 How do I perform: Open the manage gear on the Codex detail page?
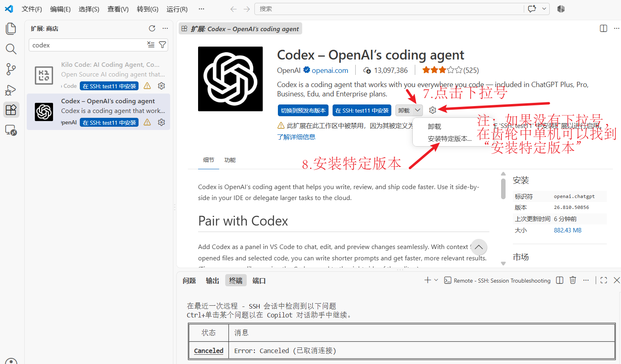[x=433, y=110]
